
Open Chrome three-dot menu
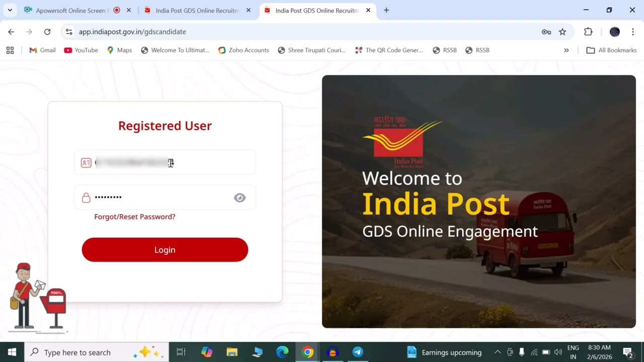(x=633, y=32)
